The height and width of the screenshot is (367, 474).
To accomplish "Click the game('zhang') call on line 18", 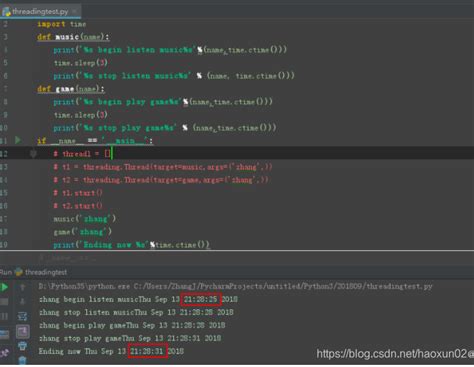I will [x=83, y=232].
